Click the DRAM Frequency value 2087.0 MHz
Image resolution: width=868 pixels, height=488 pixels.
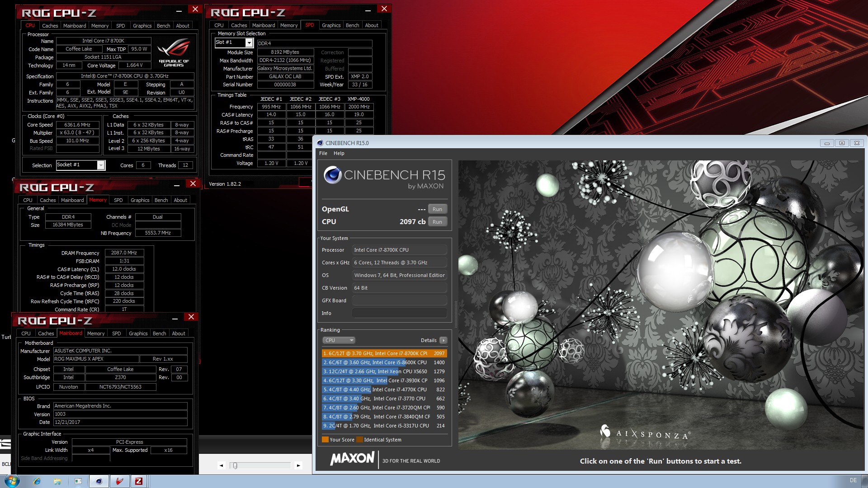124,253
